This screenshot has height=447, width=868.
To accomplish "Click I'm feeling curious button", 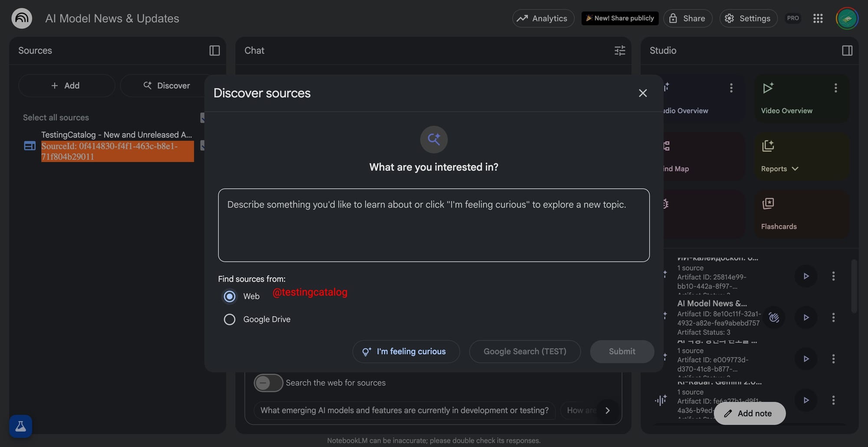I will [x=406, y=351].
